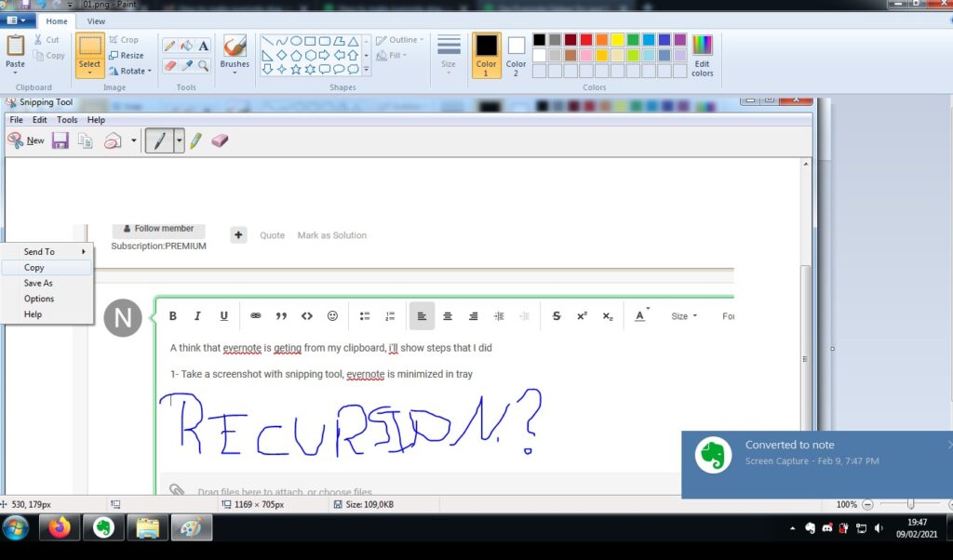Switch to Paint's View tab
This screenshot has width=953, height=560.
tap(96, 20)
